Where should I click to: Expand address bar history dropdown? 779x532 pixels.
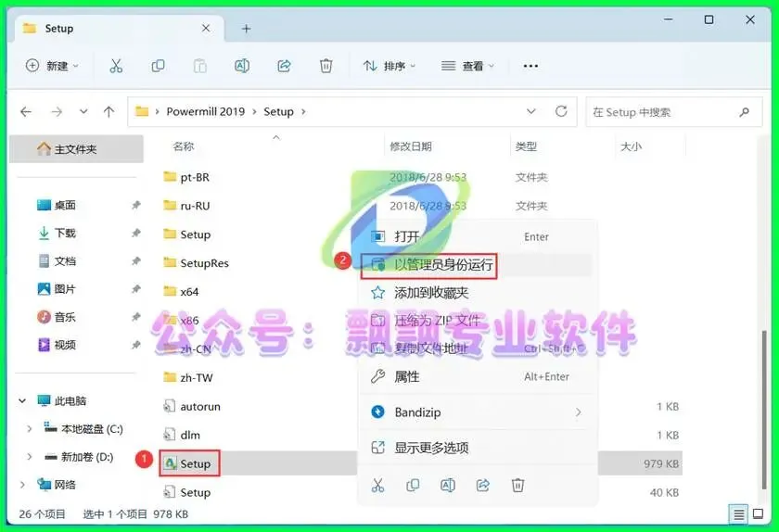531,111
